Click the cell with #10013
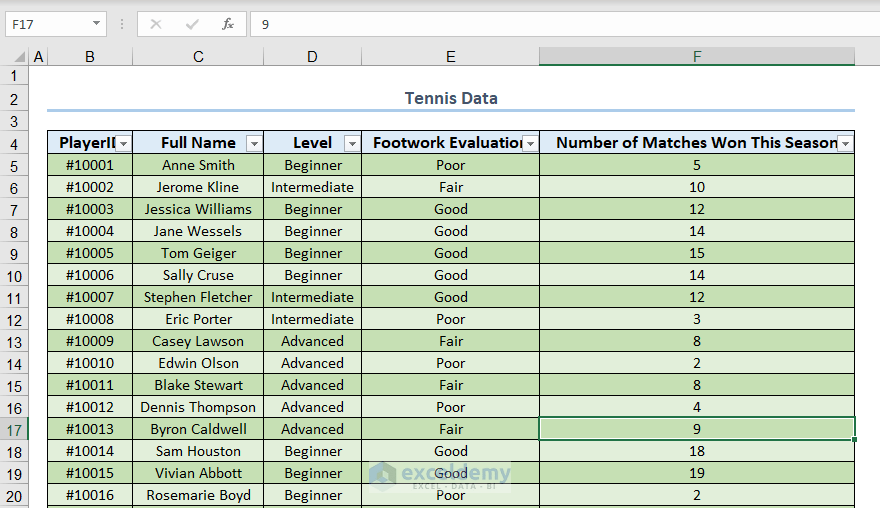The image size is (880, 508). click(90, 429)
